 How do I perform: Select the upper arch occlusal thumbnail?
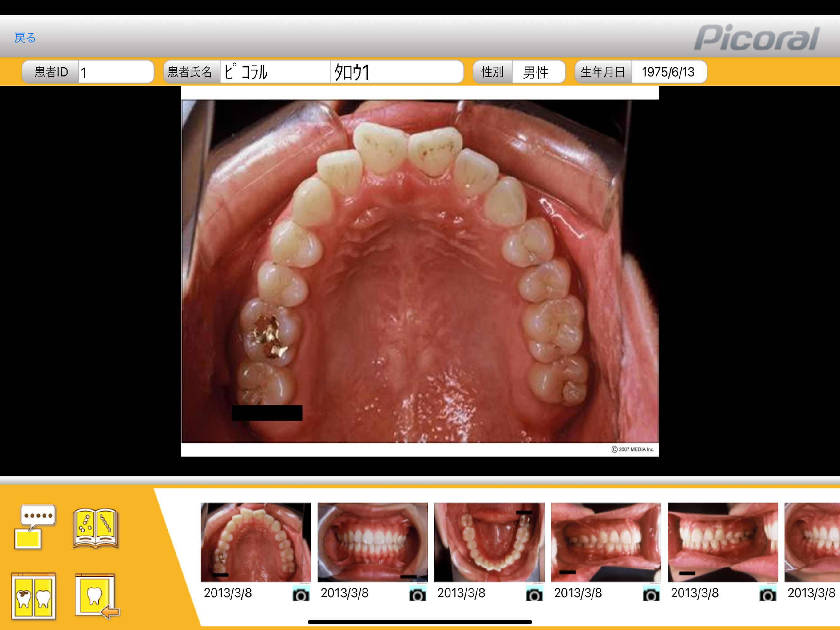coord(256,542)
